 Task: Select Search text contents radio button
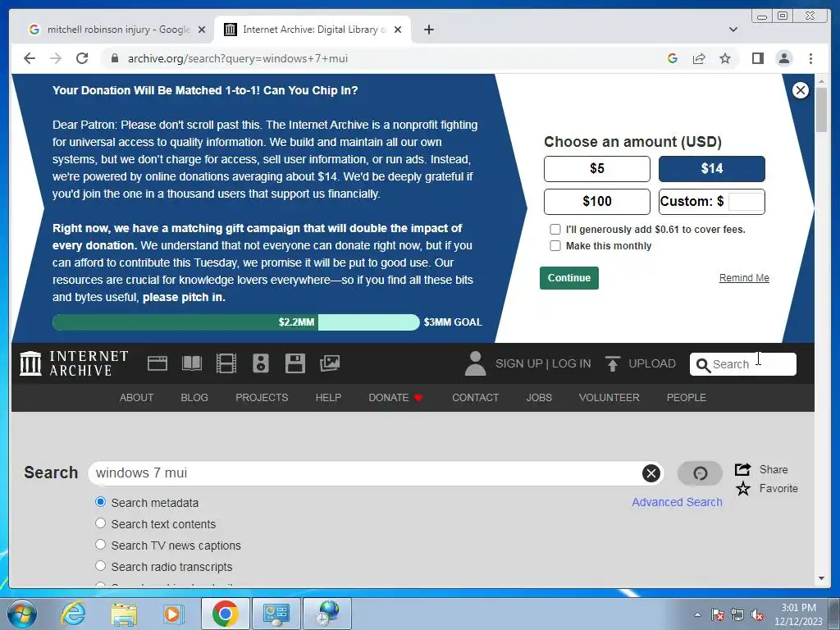(100, 523)
